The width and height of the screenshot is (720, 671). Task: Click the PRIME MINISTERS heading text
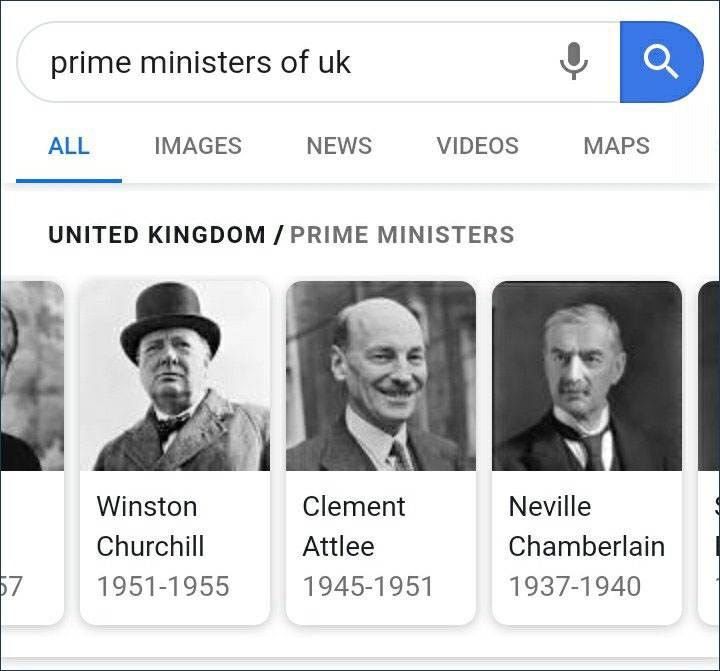(x=402, y=236)
